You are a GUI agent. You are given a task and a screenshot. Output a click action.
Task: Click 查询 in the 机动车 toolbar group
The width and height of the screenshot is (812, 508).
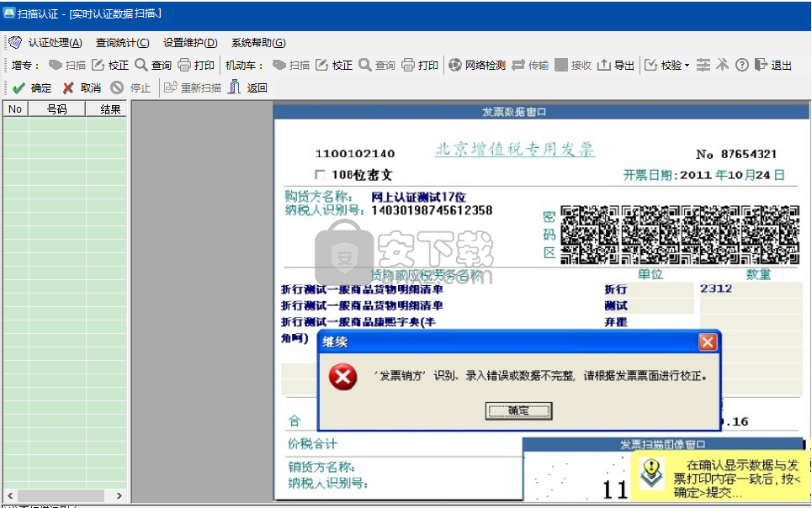pyautogui.click(x=377, y=66)
